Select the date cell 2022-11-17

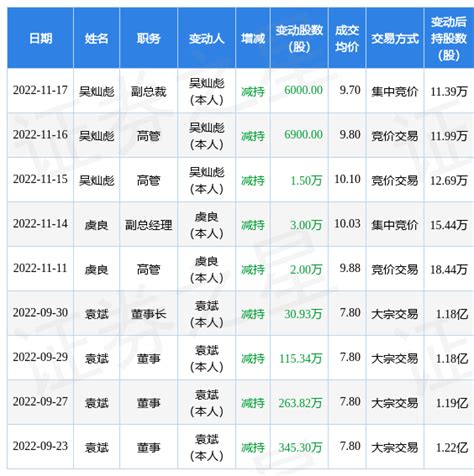(x=40, y=90)
